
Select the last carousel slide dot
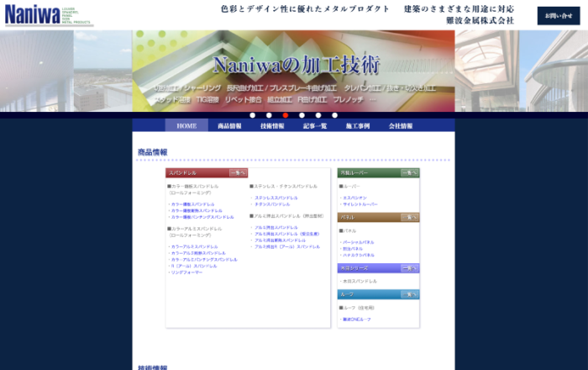click(x=334, y=115)
